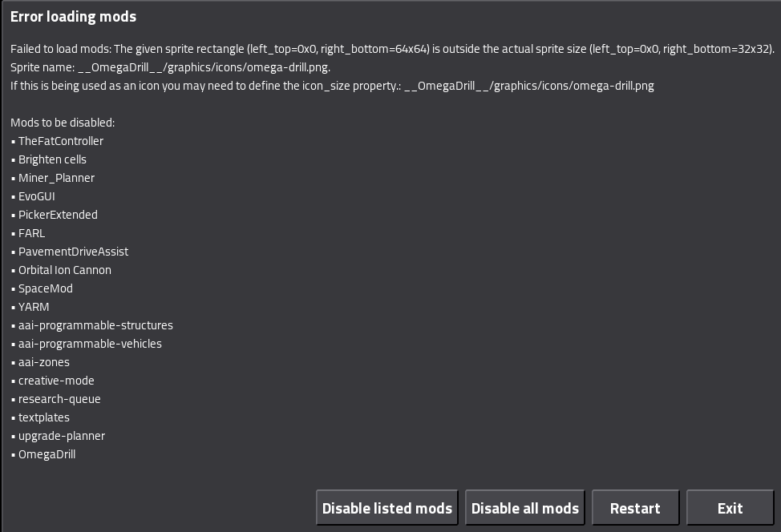This screenshot has height=532, width=781.
Task: Click the YARM mod entry
Action: (34, 307)
